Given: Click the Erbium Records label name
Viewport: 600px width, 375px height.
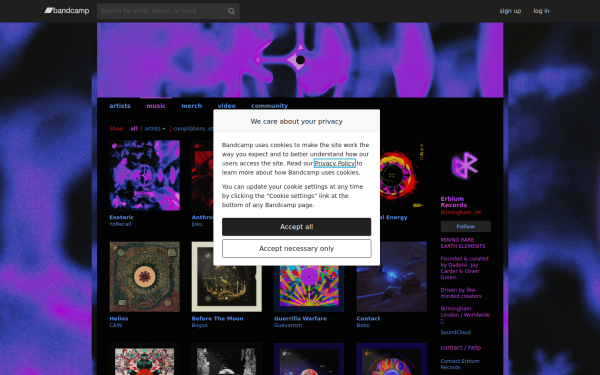Looking at the screenshot, I should coord(454,202).
